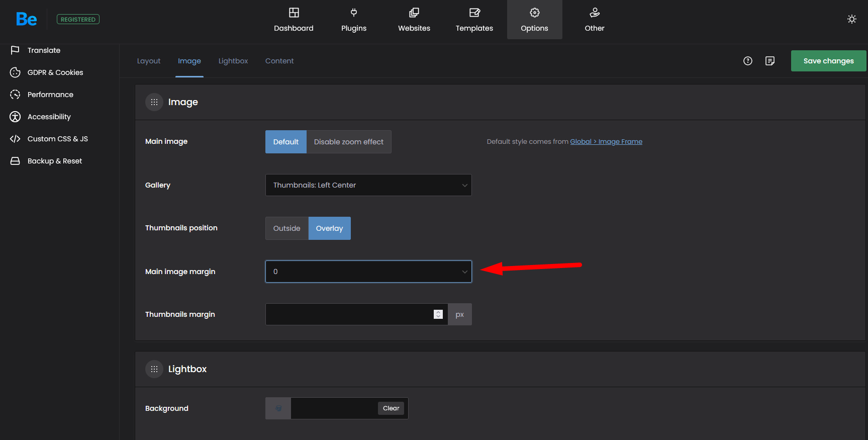Open Backup & Reset settings
The image size is (868, 440).
[55, 161]
